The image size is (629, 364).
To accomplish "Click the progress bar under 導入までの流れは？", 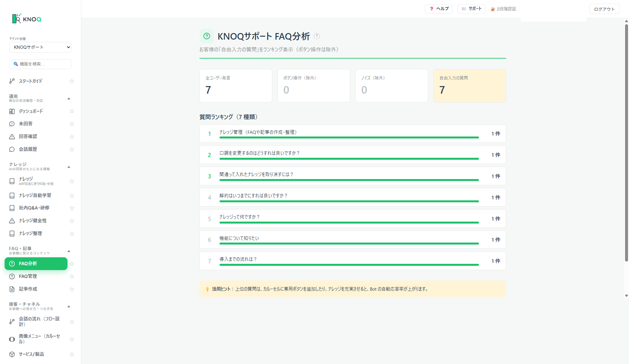I will (x=349, y=265).
